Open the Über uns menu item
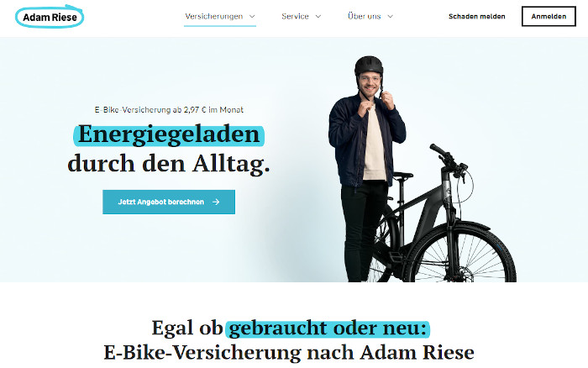This screenshot has height=368, width=588. [364, 16]
